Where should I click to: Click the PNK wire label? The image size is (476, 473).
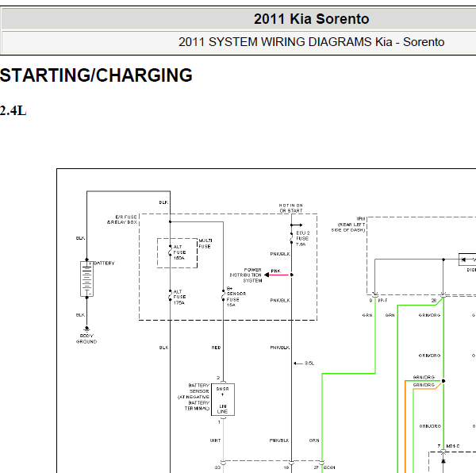point(275,271)
